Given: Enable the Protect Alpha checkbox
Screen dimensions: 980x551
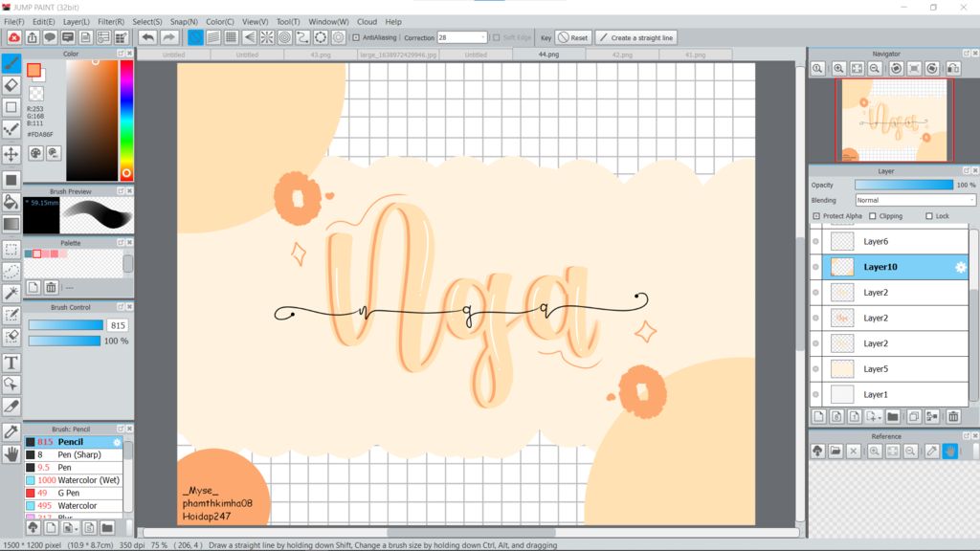Looking at the screenshot, I should (816, 216).
